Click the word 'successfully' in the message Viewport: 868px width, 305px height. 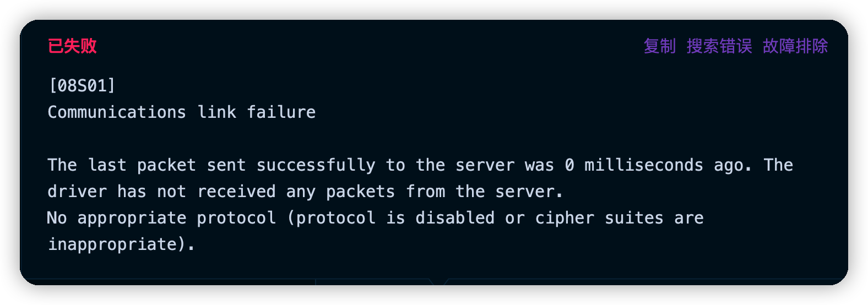(x=316, y=165)
